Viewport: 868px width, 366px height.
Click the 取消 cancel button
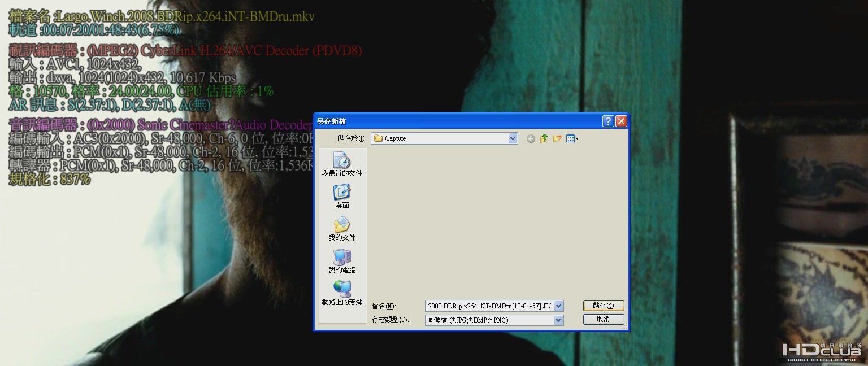[604, 319]
